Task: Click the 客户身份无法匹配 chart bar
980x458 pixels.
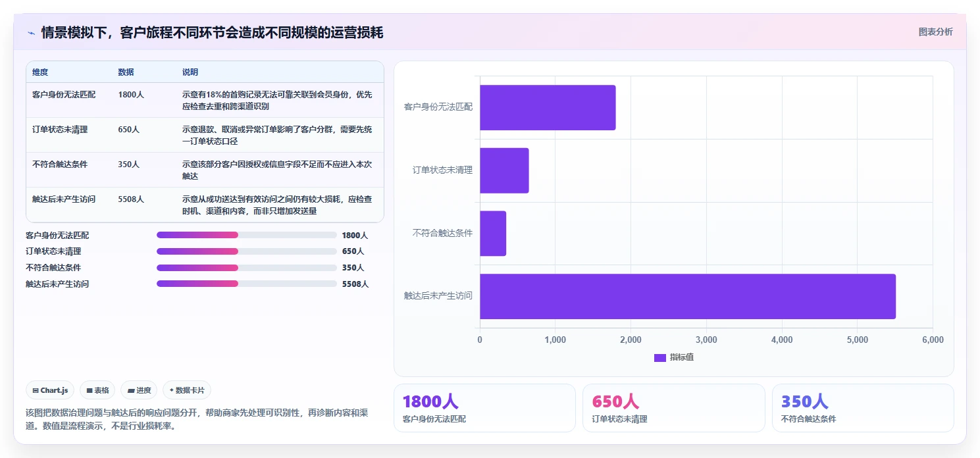Action: [x=548, y=107]
